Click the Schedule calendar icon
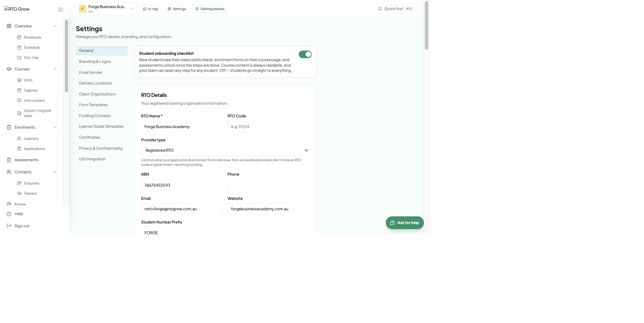The image size is (644, 323). point(19,48)
